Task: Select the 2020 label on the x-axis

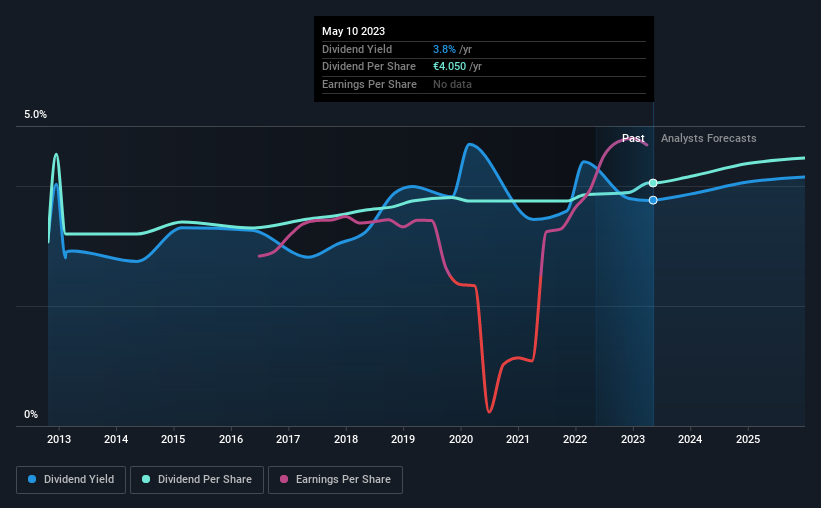Action: click(461, 439)
